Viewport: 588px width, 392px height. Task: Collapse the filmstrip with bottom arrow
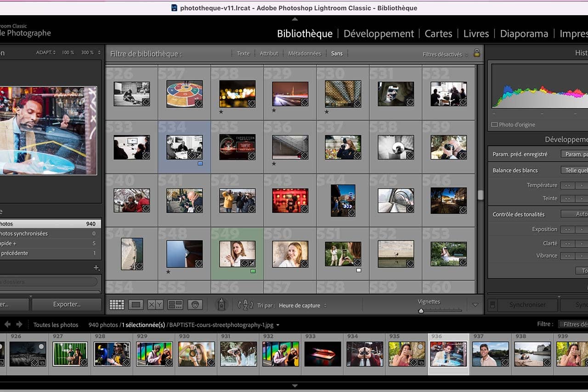pyautogui.click(x=295, y=386)
